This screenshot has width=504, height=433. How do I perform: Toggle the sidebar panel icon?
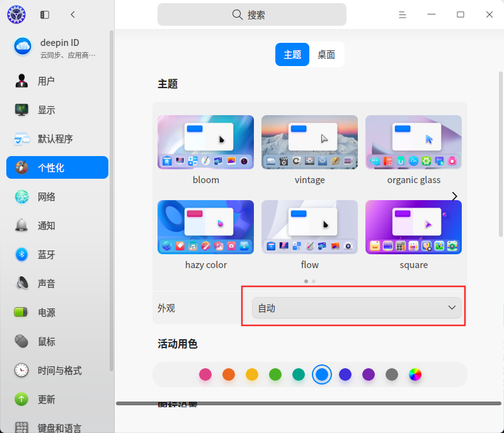click(45, 14)
